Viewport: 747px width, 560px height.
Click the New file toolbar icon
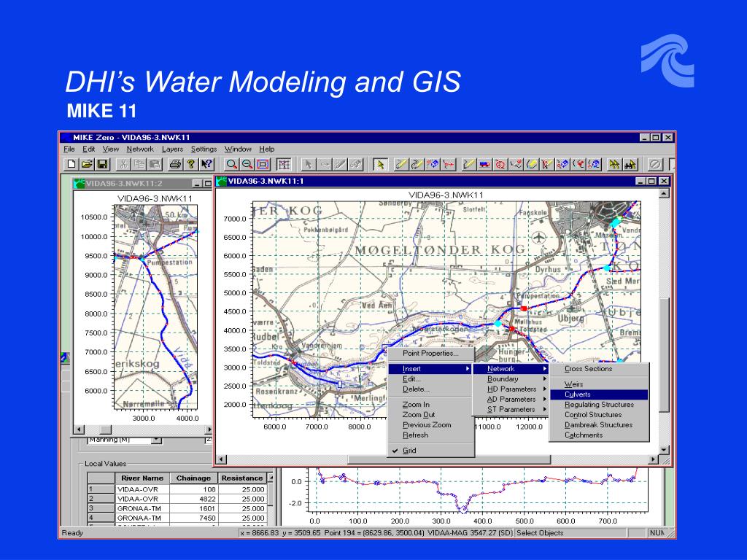tap(71, 164)
